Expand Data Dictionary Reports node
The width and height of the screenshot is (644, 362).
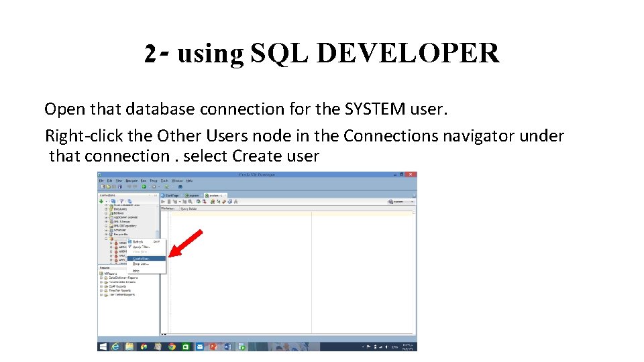[x=101, y=278]
